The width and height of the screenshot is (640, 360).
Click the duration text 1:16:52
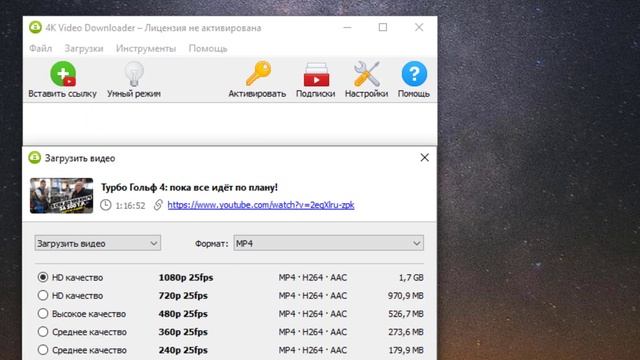click(130, 205)
